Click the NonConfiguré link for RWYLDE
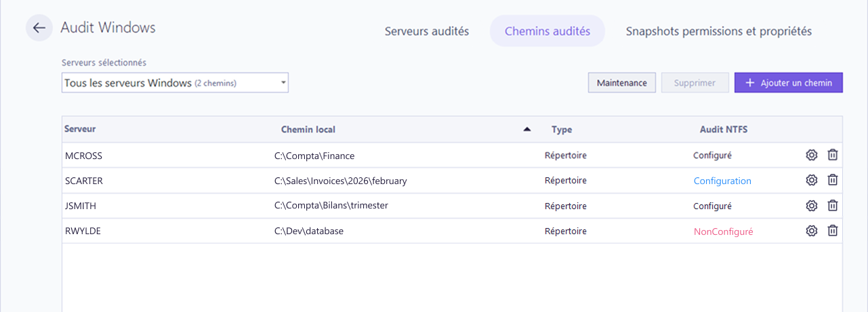 click(x=723, y=231)
